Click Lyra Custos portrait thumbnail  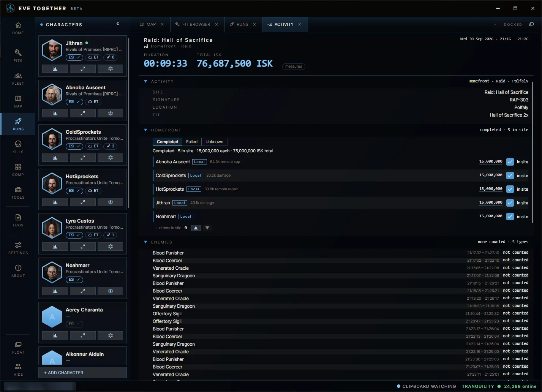52,228
